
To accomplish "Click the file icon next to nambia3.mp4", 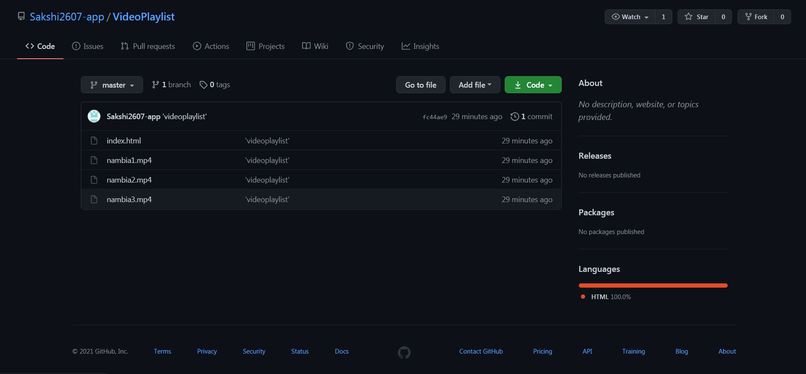I will coord(94,199).
